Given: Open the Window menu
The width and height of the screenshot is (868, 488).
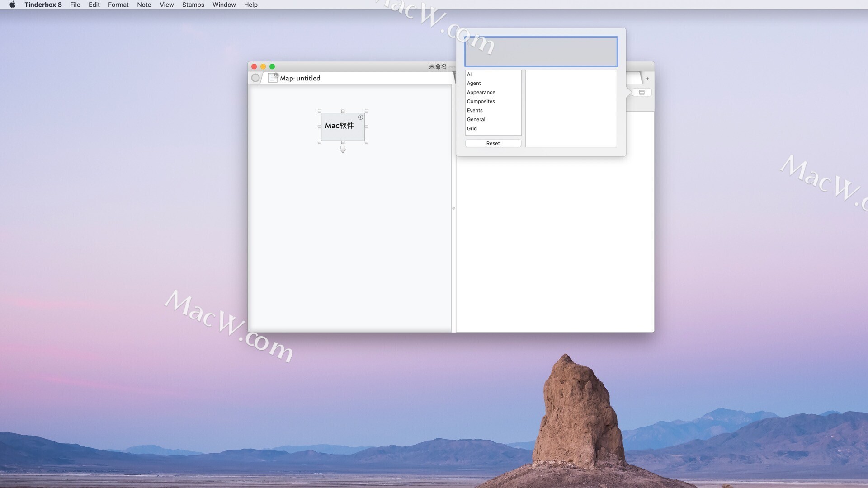Looking at the screenshot, I should (x=224, y=5).
